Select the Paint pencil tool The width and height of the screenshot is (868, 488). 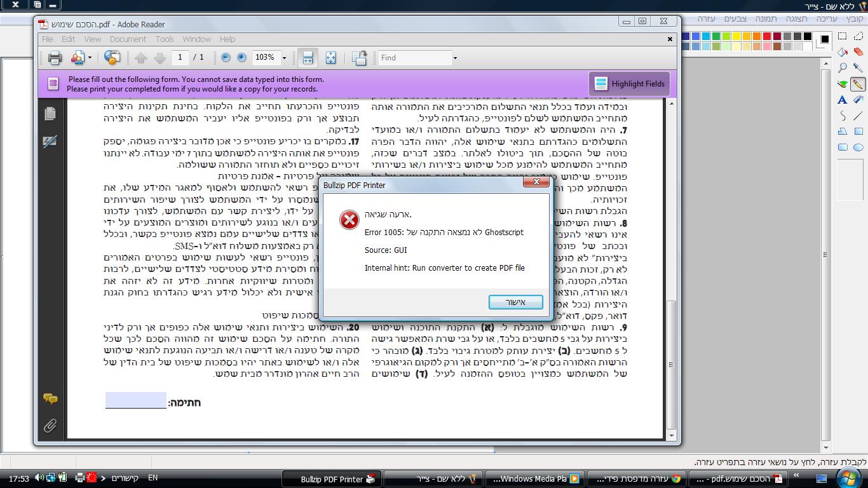858,84
